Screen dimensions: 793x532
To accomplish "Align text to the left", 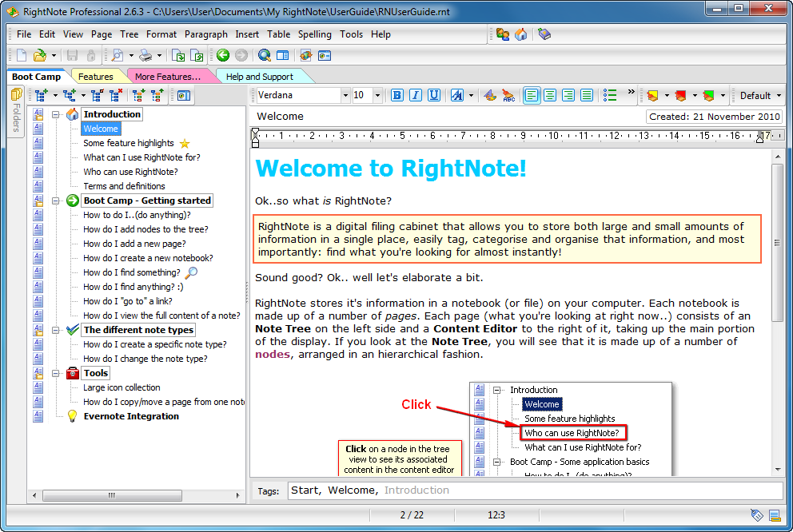I will tap(532, 96).
